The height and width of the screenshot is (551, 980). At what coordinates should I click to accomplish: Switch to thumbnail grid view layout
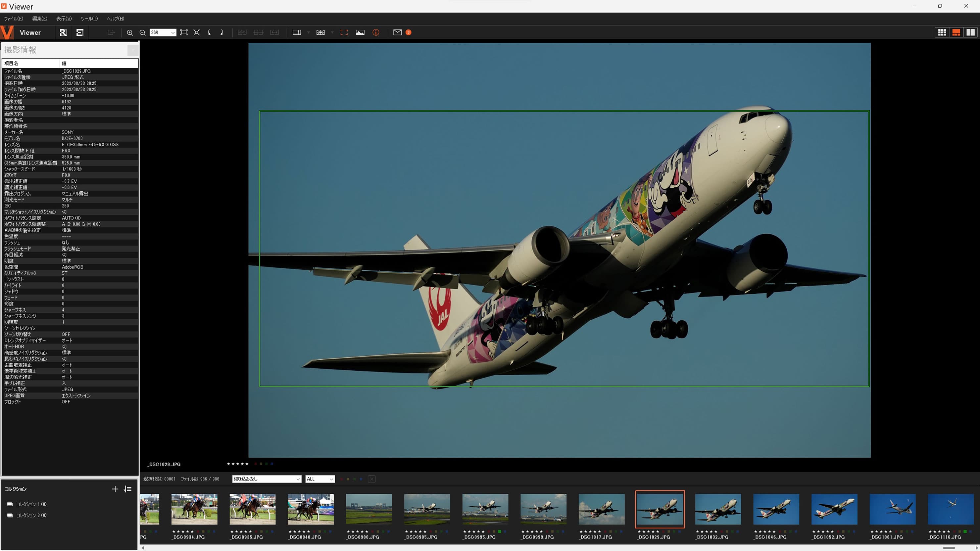coord(942,33)
